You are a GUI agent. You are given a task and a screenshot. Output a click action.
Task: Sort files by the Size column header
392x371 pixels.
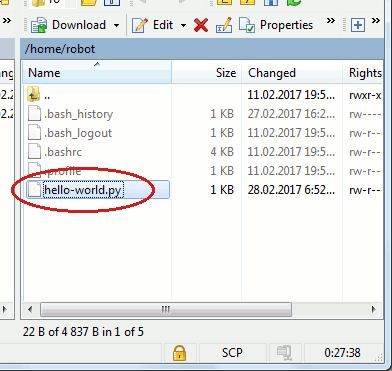click(207, 73)
